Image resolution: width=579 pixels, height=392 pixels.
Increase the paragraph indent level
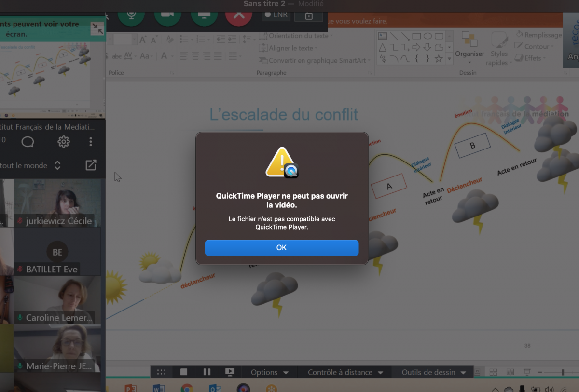click(232, 39)
